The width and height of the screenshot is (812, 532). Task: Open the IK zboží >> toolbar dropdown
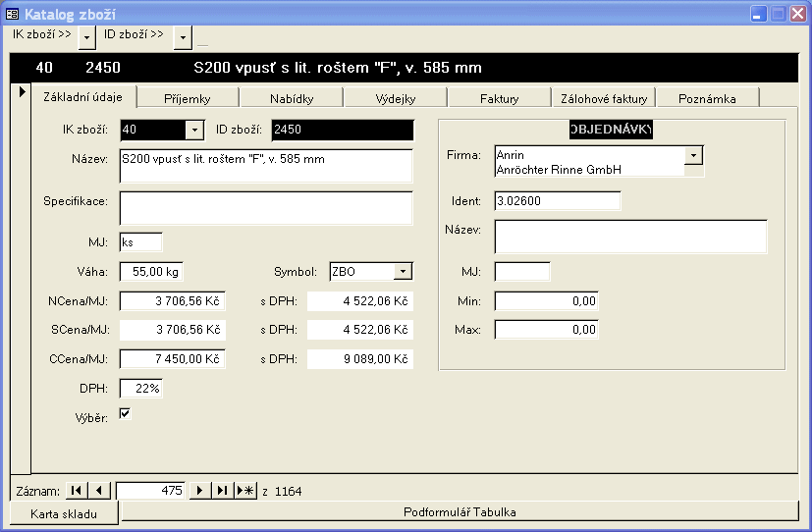pyautogui.click(x=86, y=37)
